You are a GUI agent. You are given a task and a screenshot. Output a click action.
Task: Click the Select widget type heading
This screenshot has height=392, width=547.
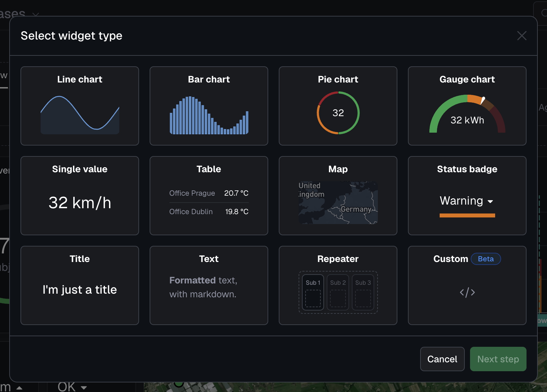click(x=72, y=36)
